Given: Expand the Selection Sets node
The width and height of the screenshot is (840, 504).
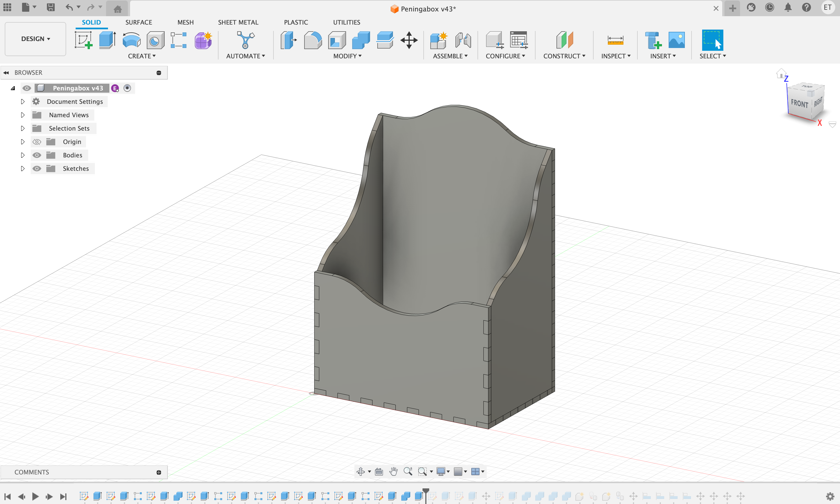Looking at the screenshot, I should (x=23, y=128).
